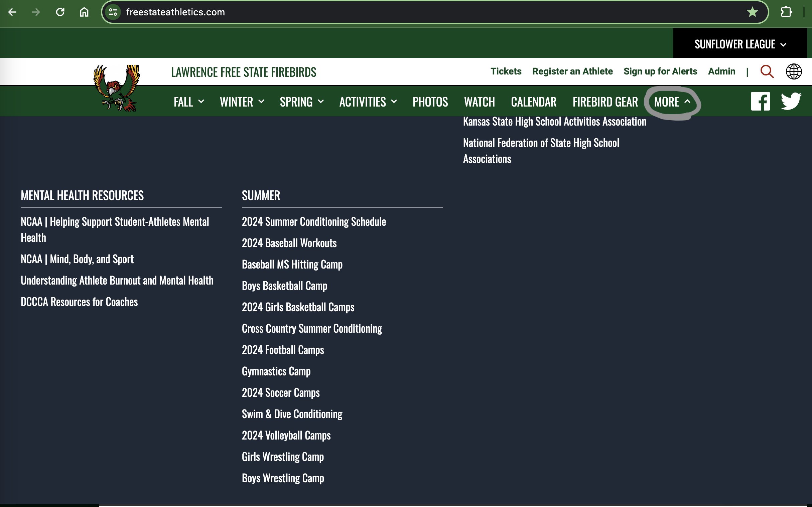
Task: Collapse the More menu
Action: tap(672, 102)
